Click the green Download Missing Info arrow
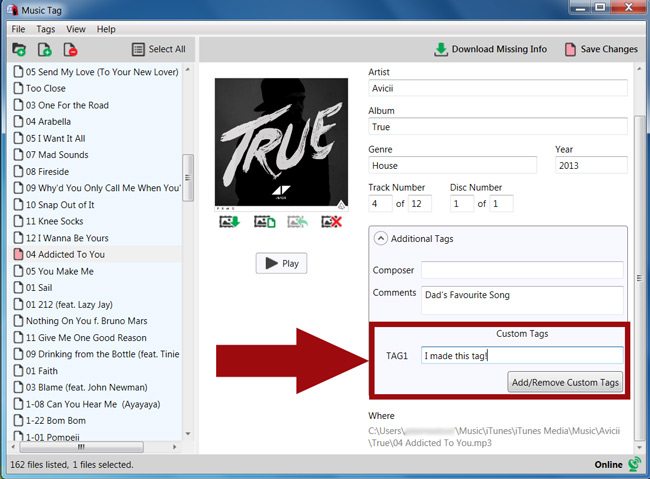Viewport: 650px width, 479px height. (441, 49)
